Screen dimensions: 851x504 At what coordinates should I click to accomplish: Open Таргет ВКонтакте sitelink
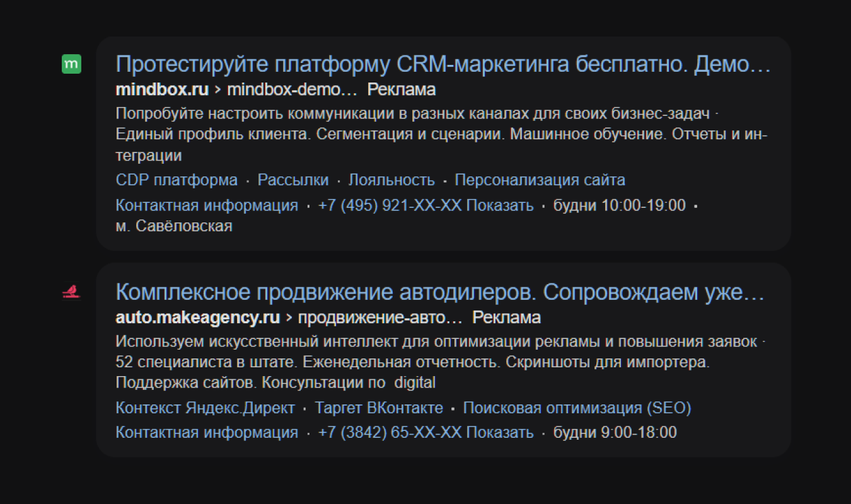click(379, 408)
